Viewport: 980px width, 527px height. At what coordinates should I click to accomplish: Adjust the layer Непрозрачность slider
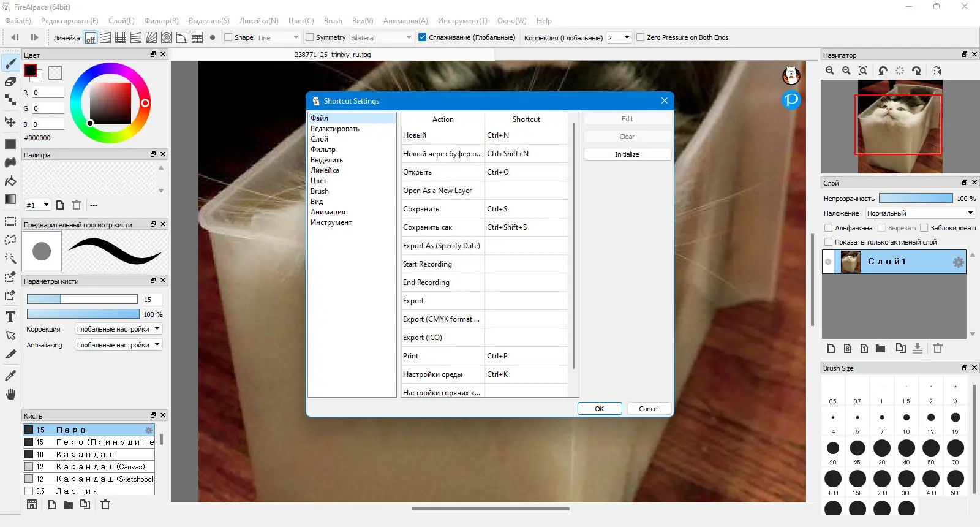click(x=916, y=198)
